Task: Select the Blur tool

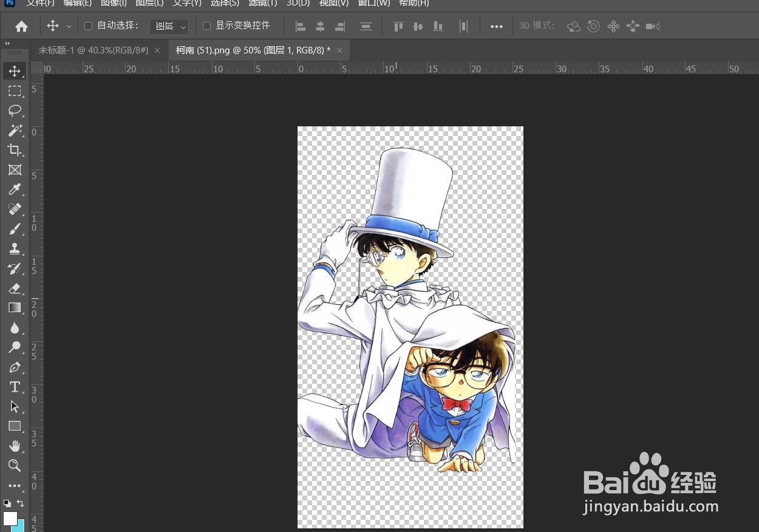Action: 15,328
